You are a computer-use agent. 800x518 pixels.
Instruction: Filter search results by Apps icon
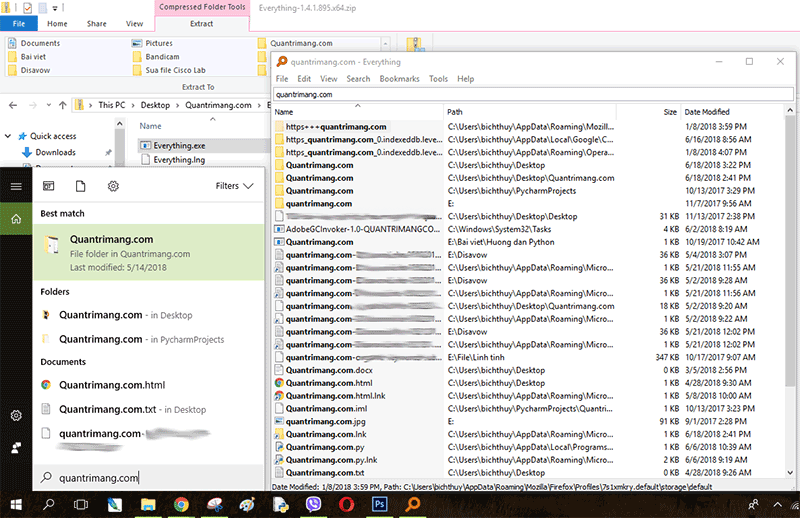[48, 186]
